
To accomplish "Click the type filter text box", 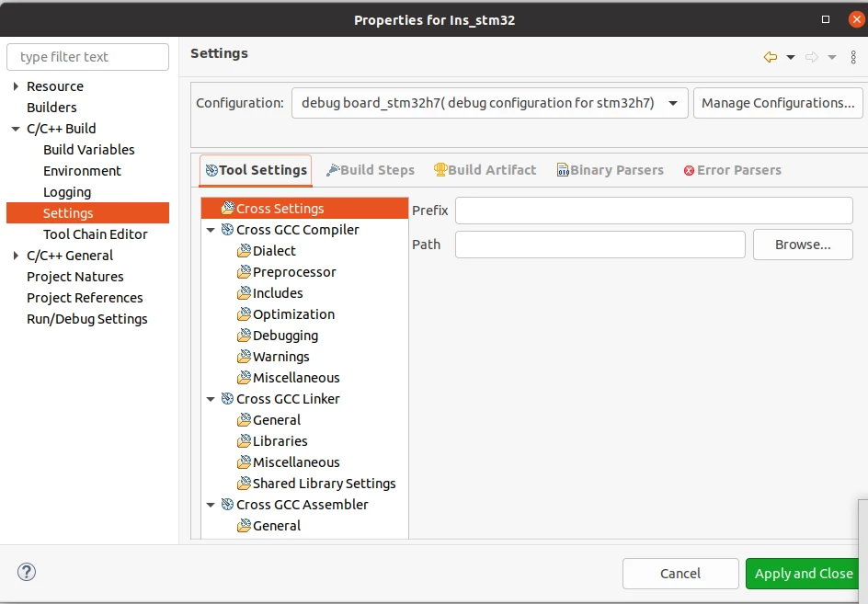I will 87,57.
